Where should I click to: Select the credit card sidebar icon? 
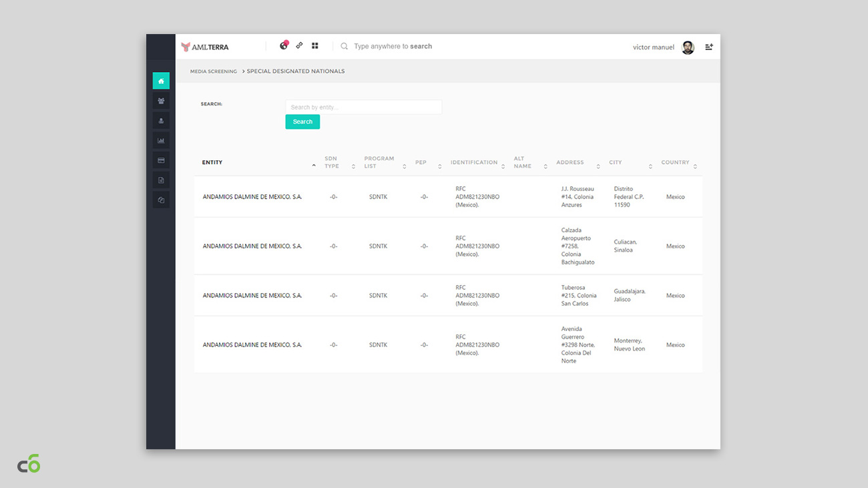coord(161,160)
